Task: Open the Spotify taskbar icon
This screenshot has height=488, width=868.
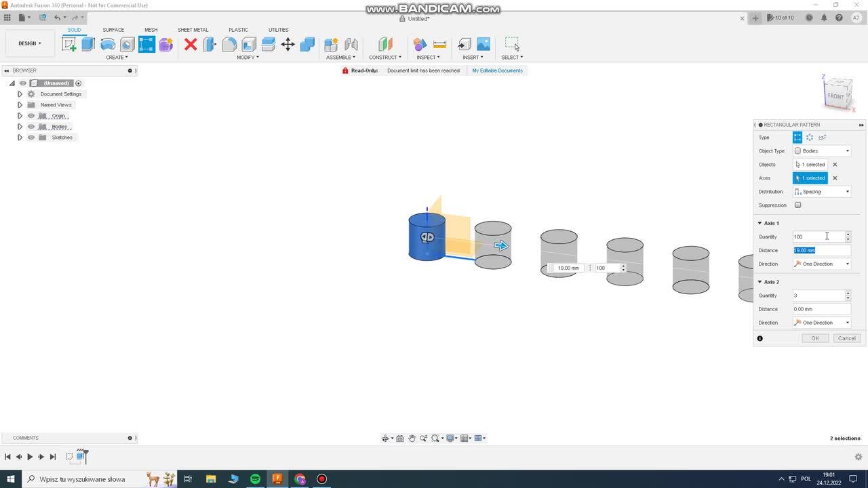Action: point(255,479)
